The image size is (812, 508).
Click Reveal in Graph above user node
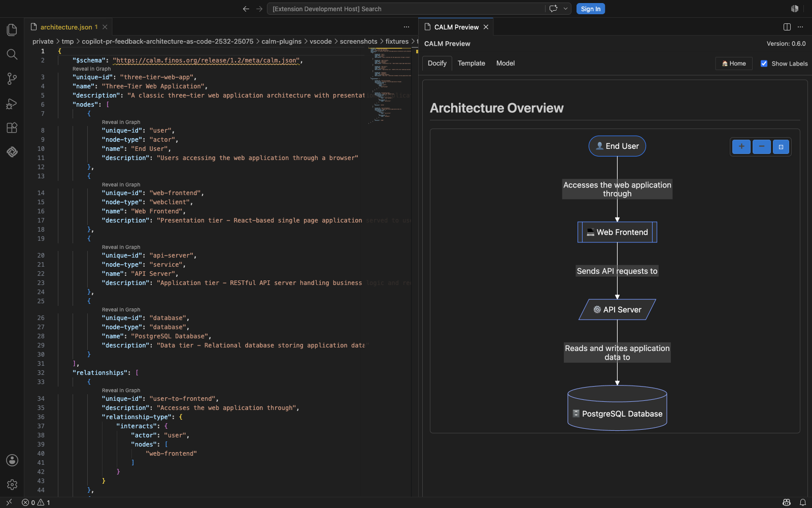[121, 122]
